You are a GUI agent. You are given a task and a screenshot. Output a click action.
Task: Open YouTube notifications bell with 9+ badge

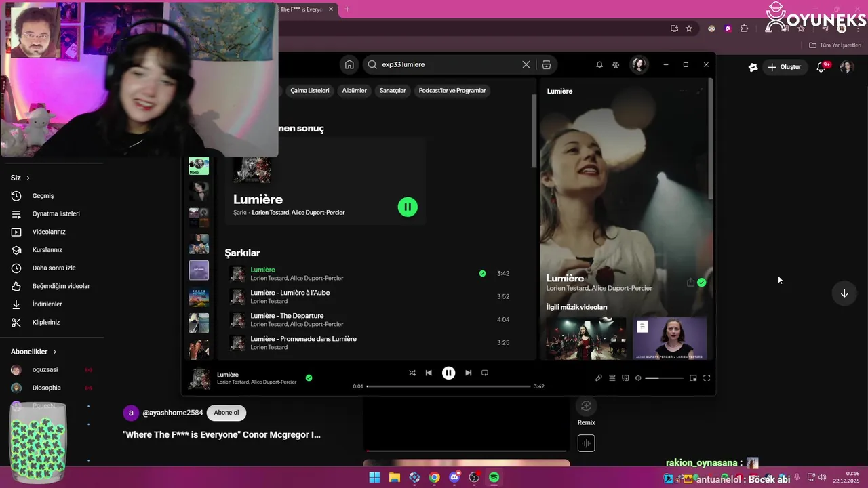tap(822, 67)
